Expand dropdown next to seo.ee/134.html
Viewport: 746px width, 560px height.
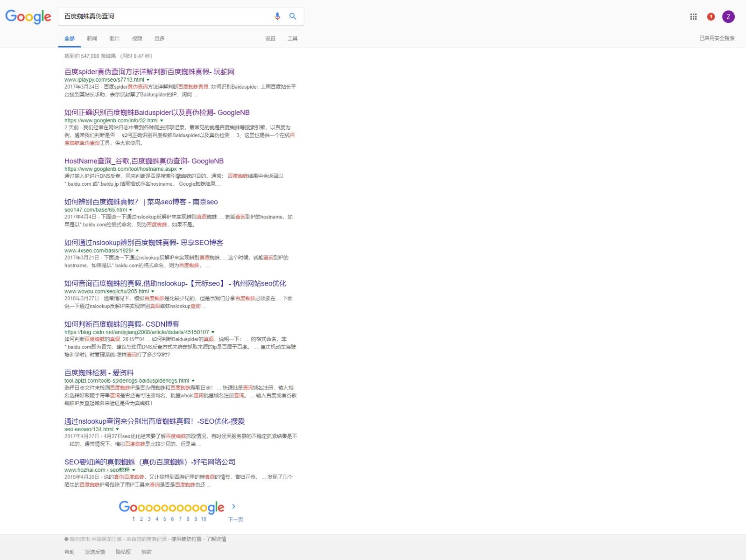pos(117,429)
